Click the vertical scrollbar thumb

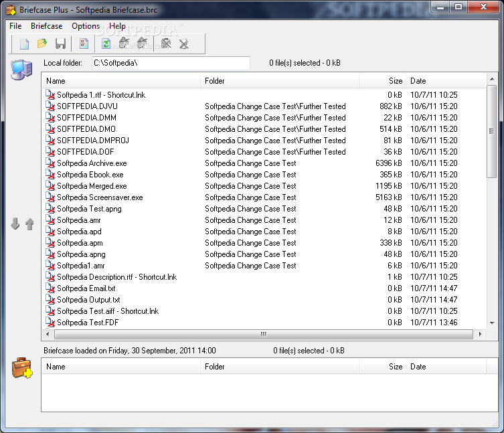pos(492,131)
